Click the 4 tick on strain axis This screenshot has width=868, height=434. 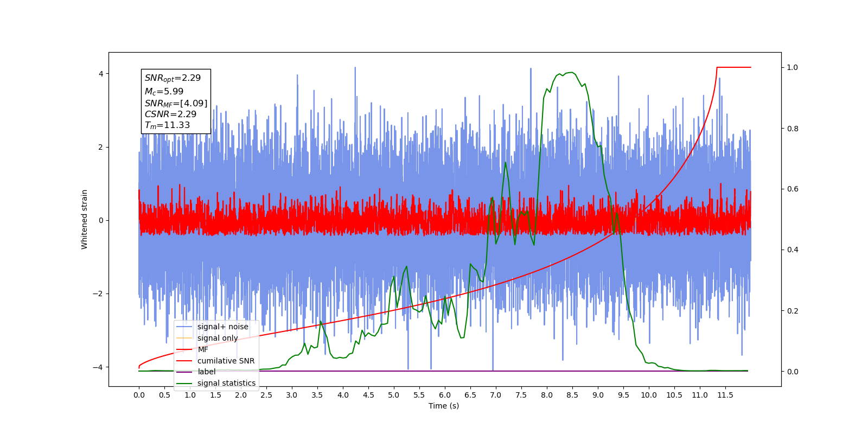click(x=100, y=74)
